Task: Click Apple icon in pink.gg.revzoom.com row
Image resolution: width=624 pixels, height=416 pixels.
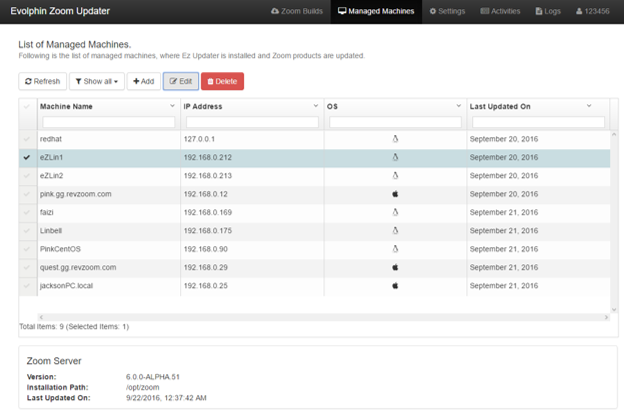Action: click(x=395, y=194)
